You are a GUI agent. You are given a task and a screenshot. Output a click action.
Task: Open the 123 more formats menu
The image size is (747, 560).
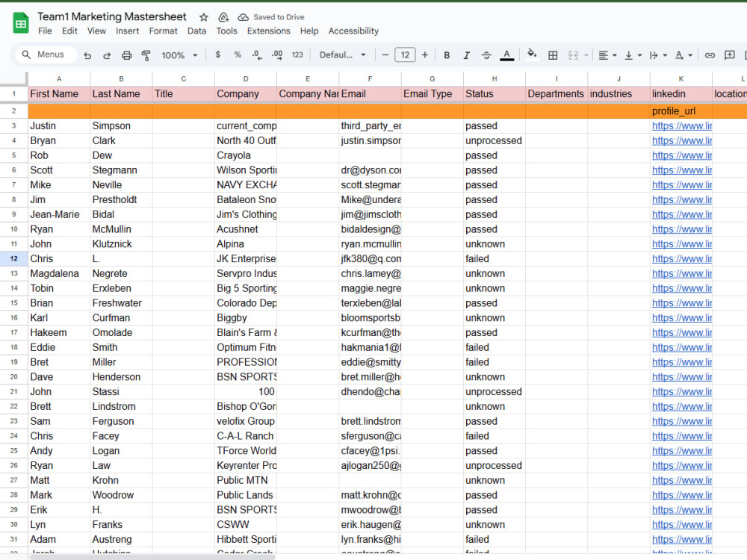297,55
